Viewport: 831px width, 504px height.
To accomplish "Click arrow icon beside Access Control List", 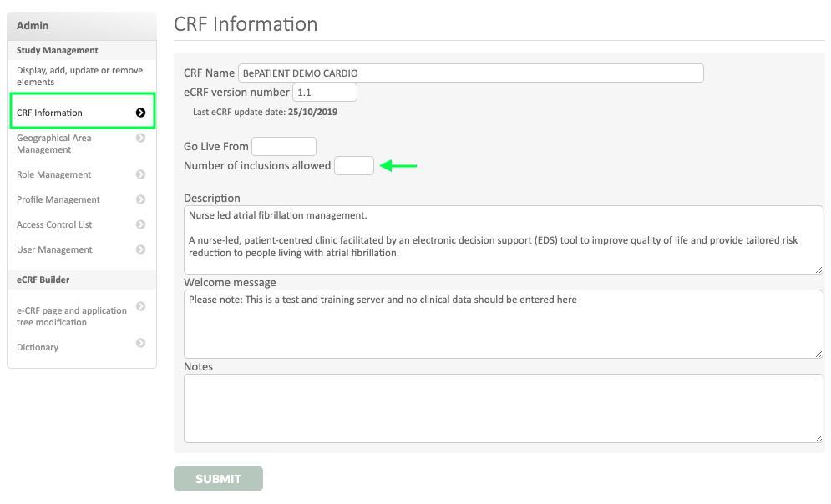I will pos(140,224).
